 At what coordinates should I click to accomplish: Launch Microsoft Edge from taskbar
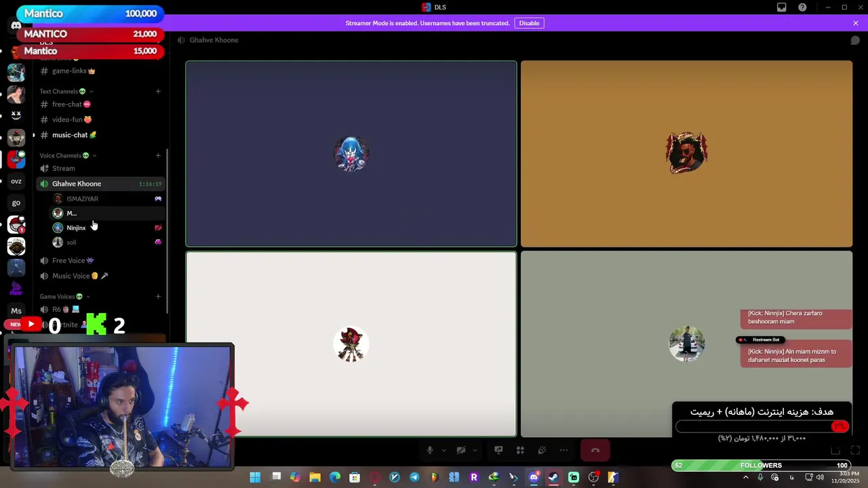tap(335, 477)
